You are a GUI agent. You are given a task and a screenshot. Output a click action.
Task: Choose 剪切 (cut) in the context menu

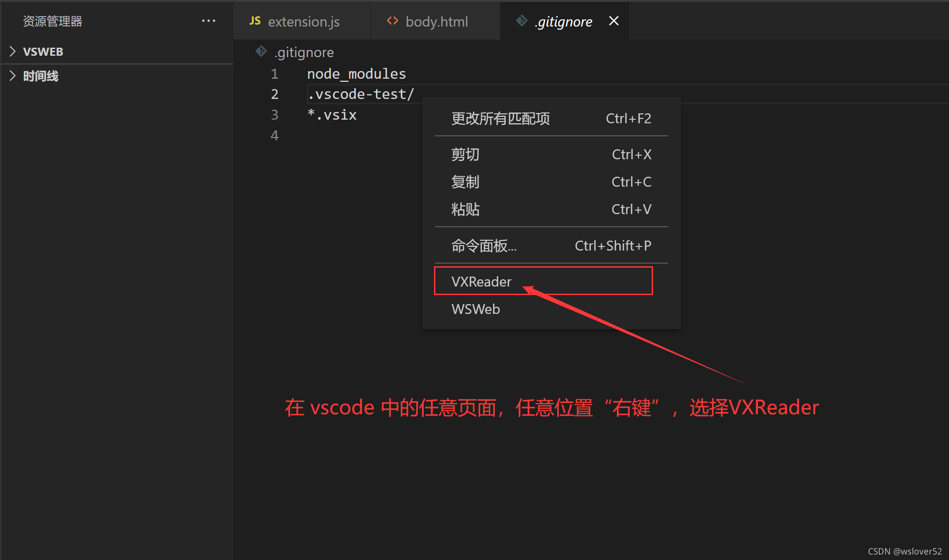pos(465,154)
